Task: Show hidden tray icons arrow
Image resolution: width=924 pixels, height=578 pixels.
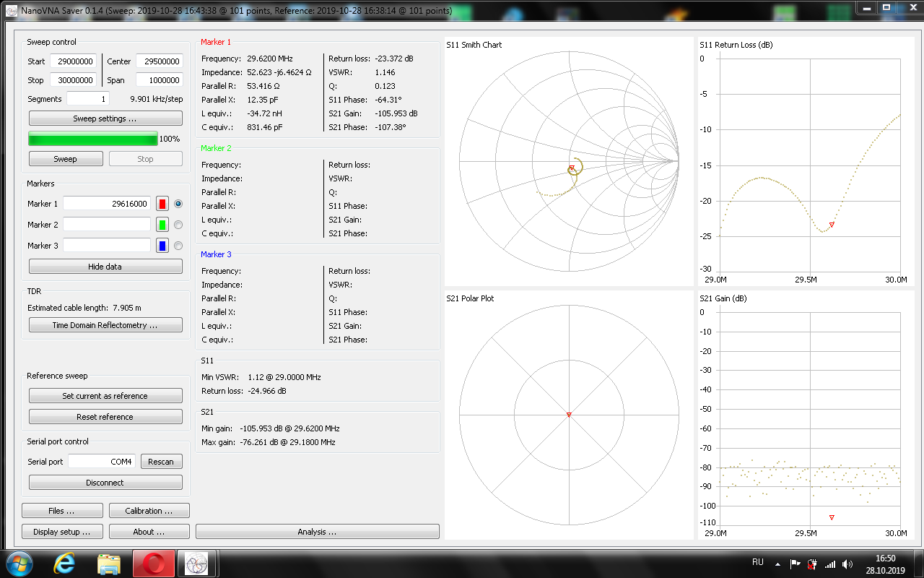Action: coord(777,564)
